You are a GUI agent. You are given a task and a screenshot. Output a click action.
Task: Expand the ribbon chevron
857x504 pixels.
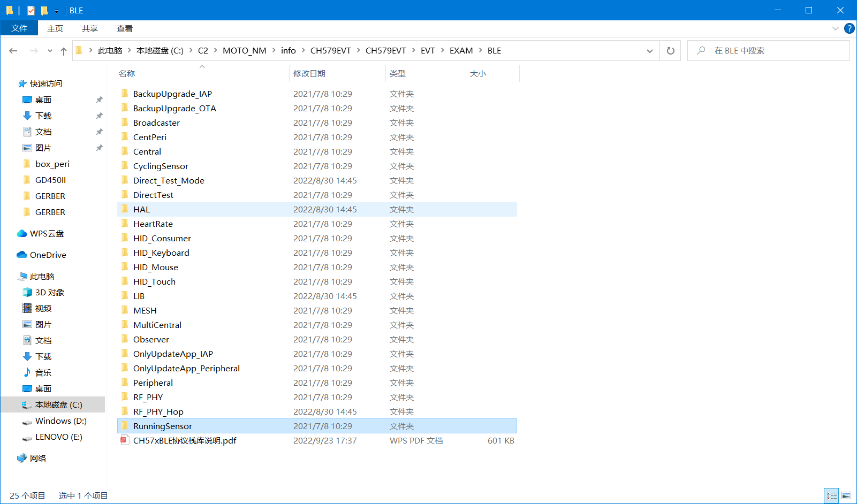[835, 28]
